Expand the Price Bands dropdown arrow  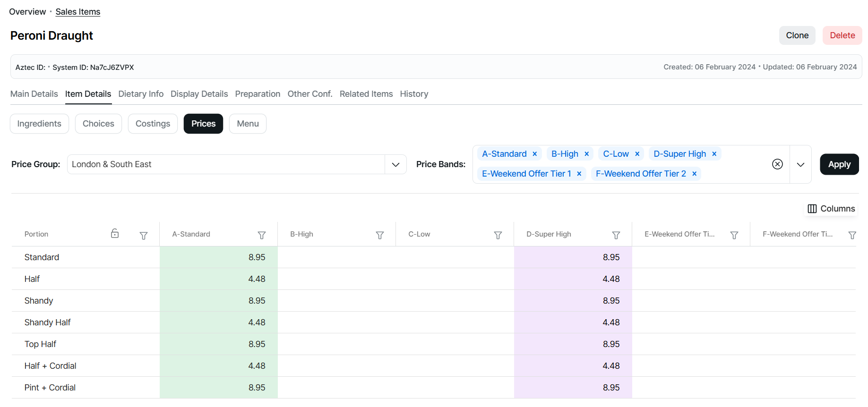click(800, 164)
